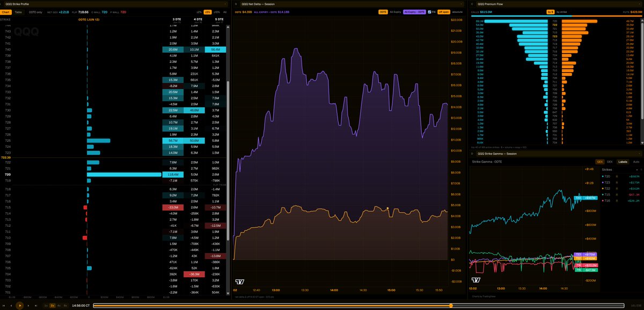This screenshot has width=644, height=310.
Task: Select the ±10% strike range
Action: (216, 12)
